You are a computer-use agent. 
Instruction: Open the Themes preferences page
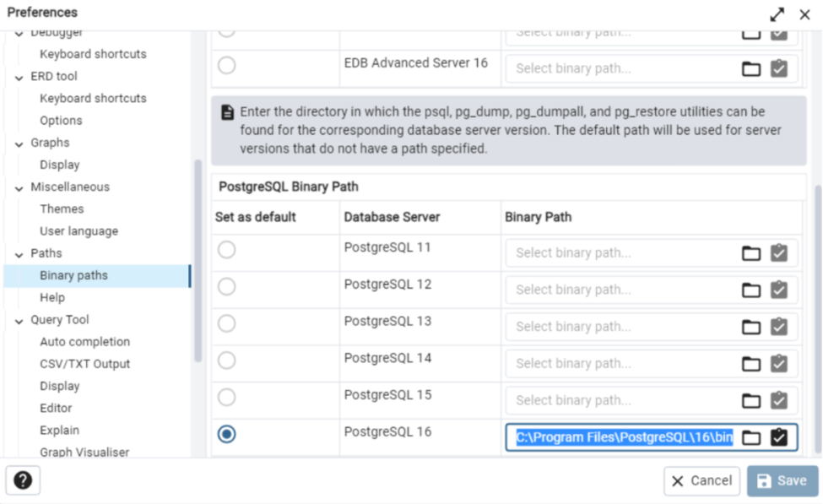pos(62,209)
